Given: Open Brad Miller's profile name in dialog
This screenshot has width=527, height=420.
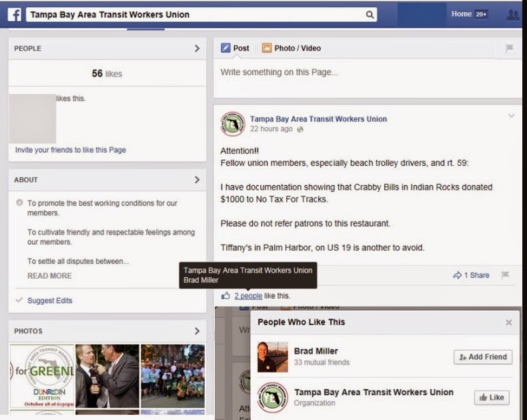Looking at the screenshot, I should pyautogui.click(x=316, y=351).
